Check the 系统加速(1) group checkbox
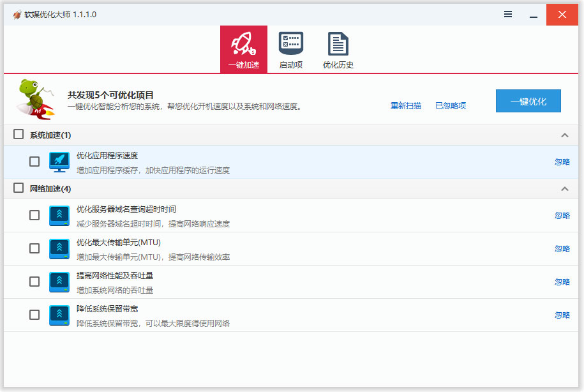 pos(19,135)
